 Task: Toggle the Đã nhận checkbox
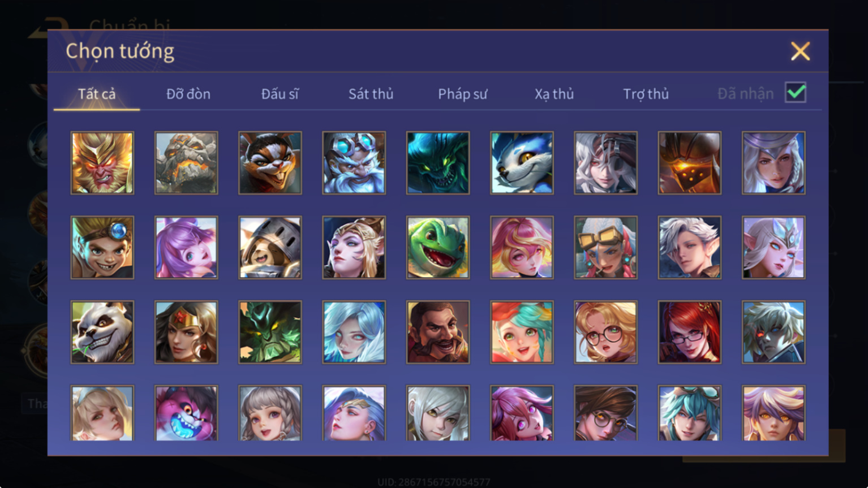click(x=796, y=92)
